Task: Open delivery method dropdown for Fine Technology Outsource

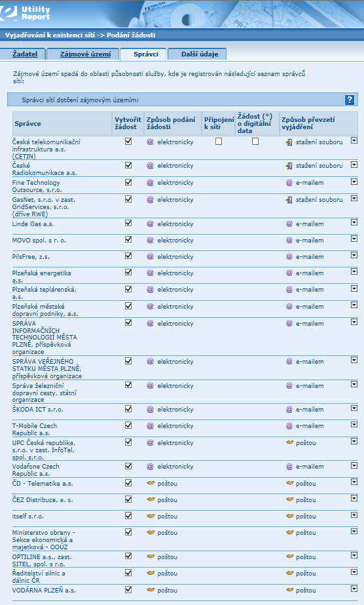Action: point(354,182)
